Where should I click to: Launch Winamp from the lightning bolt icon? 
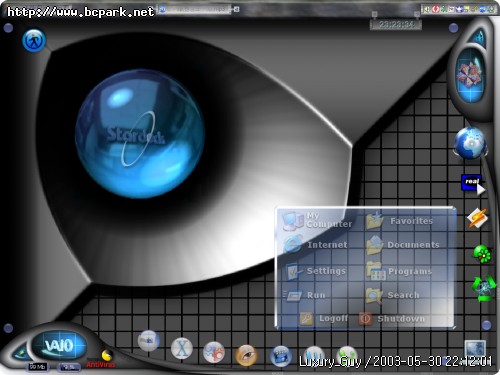(477, 218)
